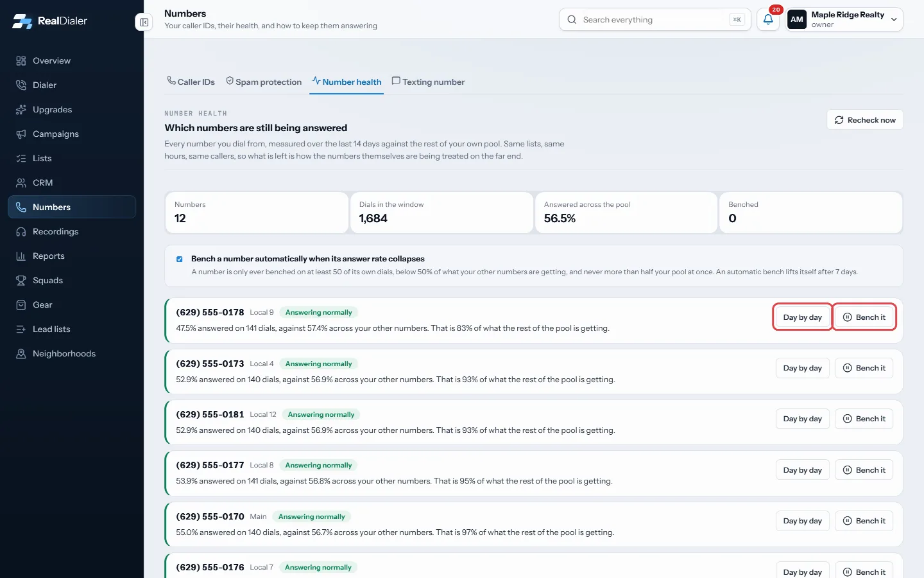
Task: Click the Neighborhoods icon in sidebar
Action: coord(21,354)
